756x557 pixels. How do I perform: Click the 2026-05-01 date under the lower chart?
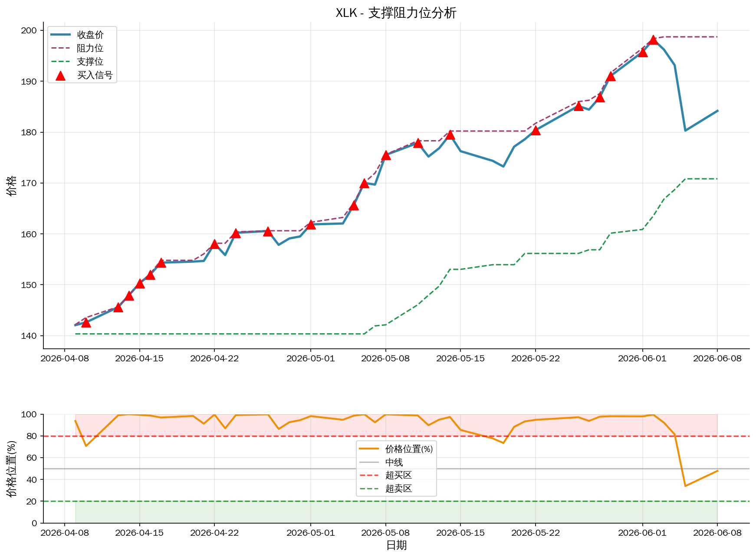(x=311, y=533)
